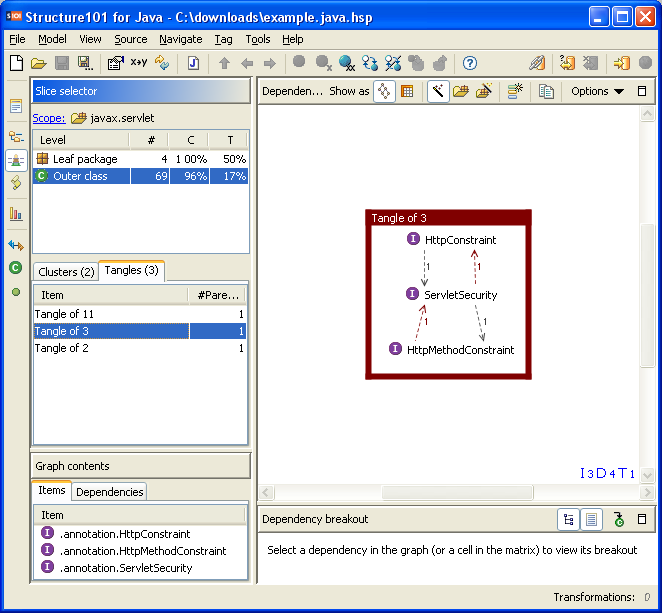
Task: Click the blue help question mark icon
Action: click(x=470, y=63)
